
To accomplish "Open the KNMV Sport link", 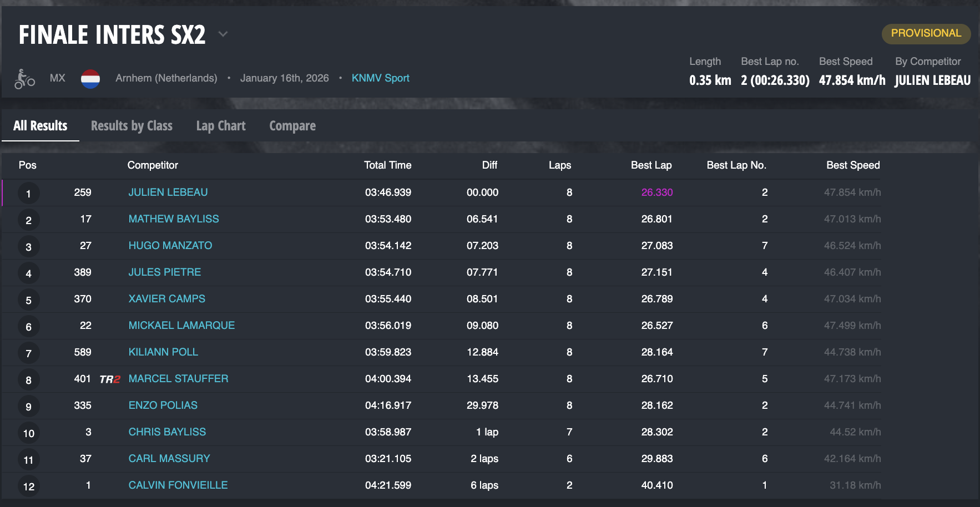I will point(380,78).
